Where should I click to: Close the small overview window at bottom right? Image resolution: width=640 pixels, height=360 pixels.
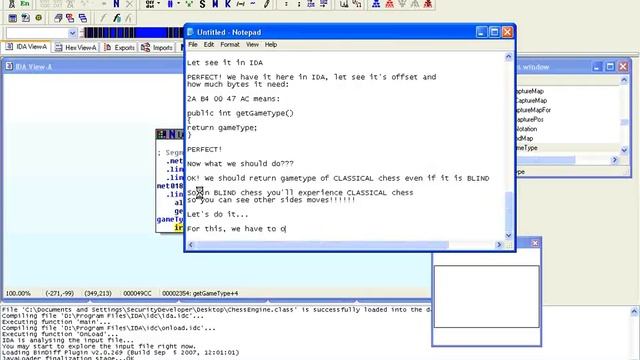(535, 243)
